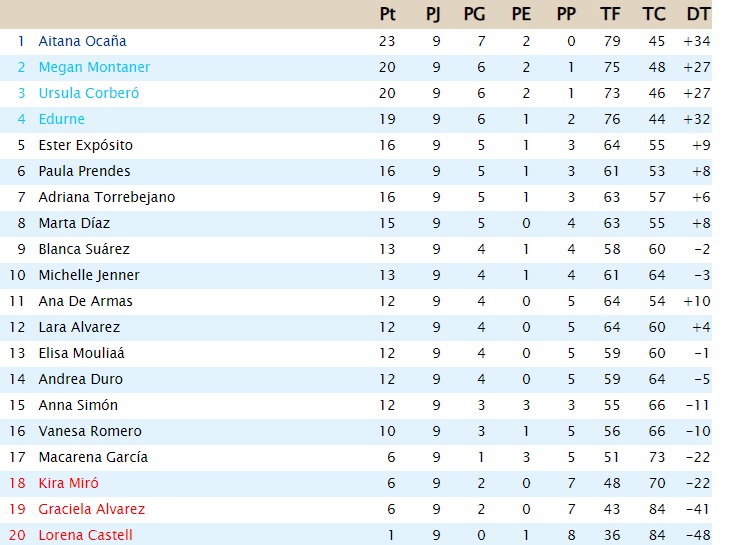
Task: Click Ester Expósito name
Action: [x=85, y=145]
